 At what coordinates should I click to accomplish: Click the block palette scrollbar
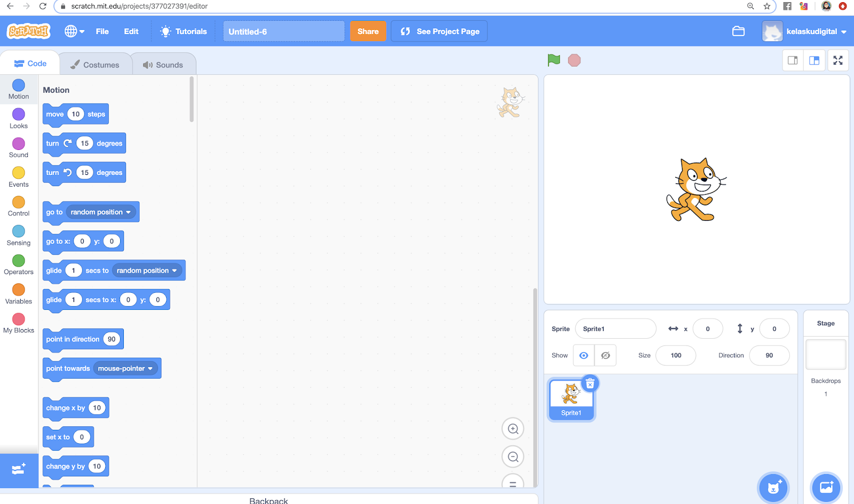pos(192,100)
